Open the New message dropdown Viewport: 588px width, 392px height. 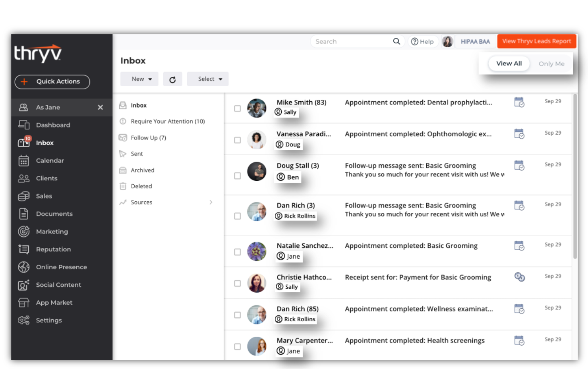pyautogui.click(x=139, y=79)
